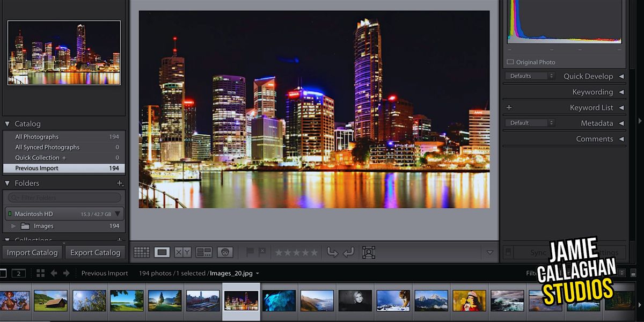Screen dimensions: 644x322
Task: Open the Metadata Default preset dropdown
Action: (529, 123)
